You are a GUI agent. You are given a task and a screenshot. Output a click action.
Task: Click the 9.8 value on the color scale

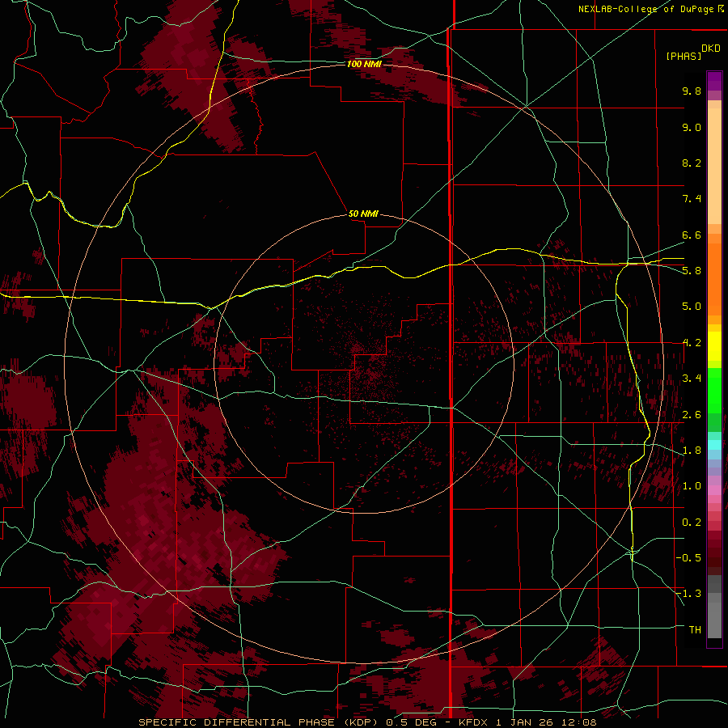(692, 91)
